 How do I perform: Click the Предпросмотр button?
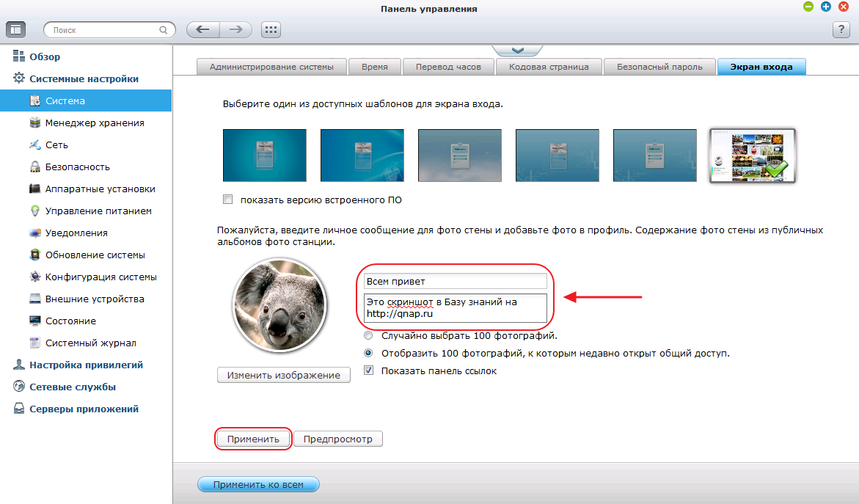338,439
